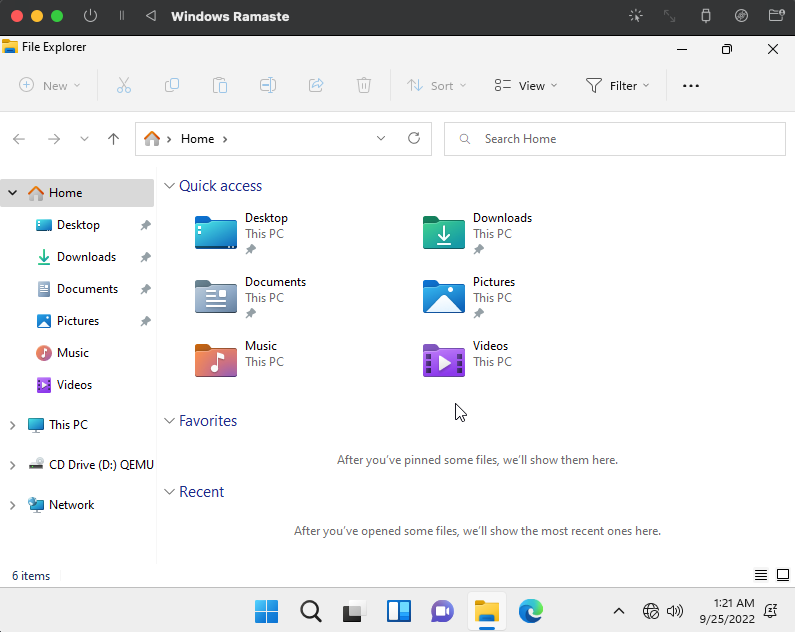The width and height of the screenshot is (795, 632).
Task: Collapse the Recent section
Action: point(169,492)
